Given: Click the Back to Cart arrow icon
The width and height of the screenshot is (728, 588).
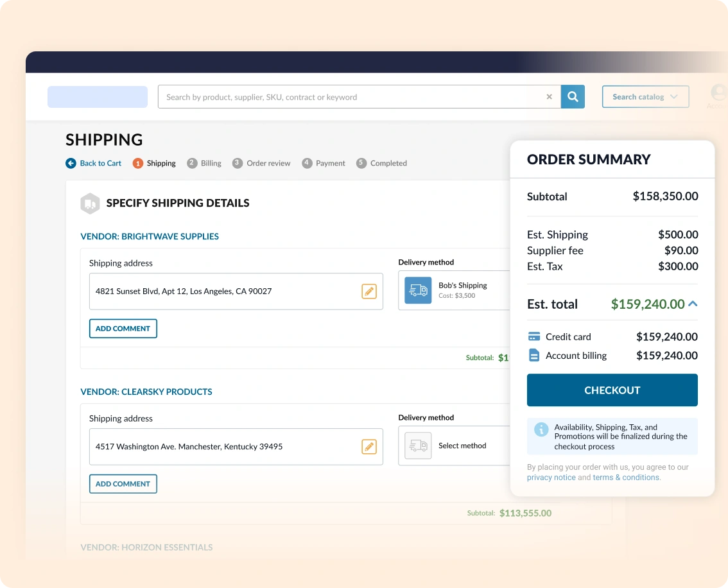Looking at the screenshot, I should (71, 163).
